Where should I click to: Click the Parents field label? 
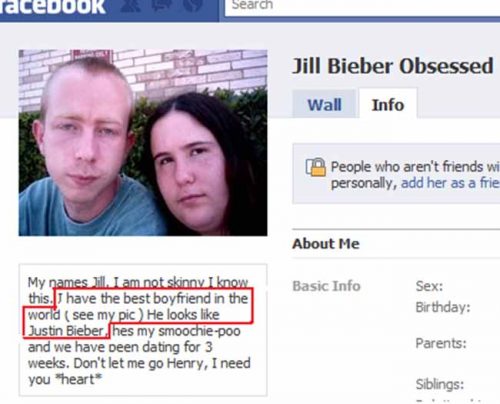tap(441, 343)
